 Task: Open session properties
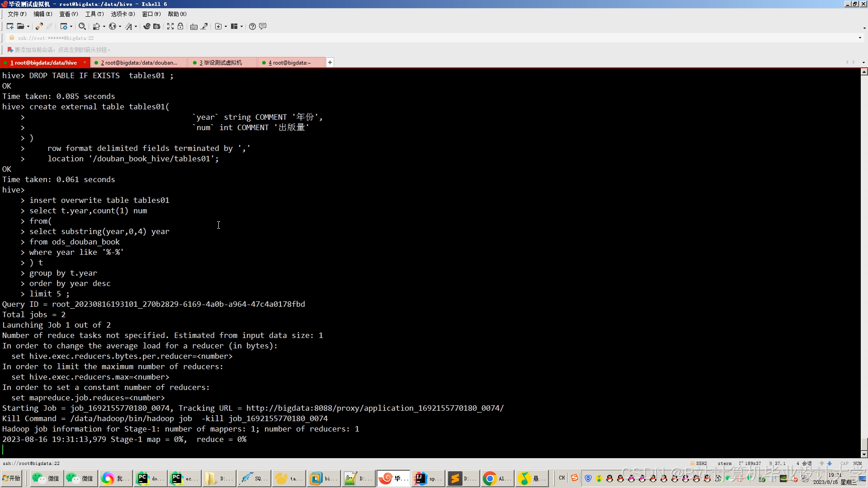point(65,27)
